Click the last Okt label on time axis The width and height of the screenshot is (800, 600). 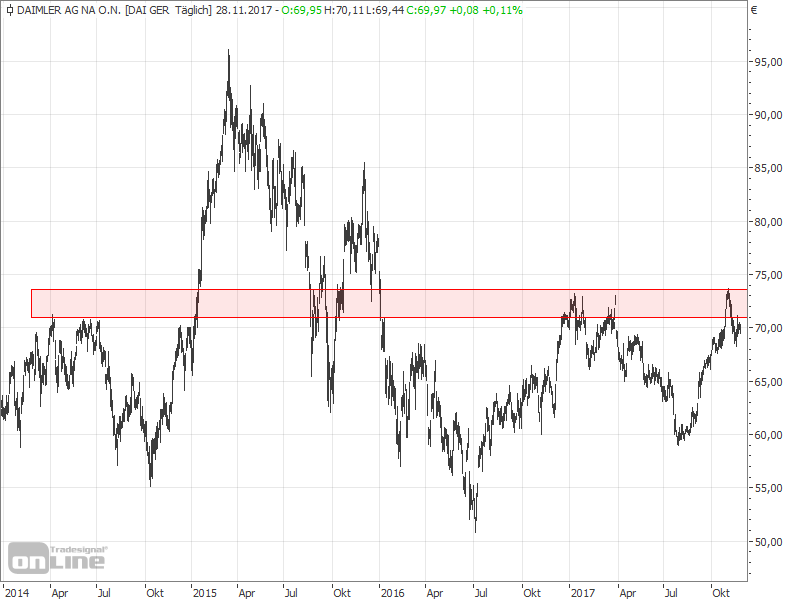coord(720,592)
